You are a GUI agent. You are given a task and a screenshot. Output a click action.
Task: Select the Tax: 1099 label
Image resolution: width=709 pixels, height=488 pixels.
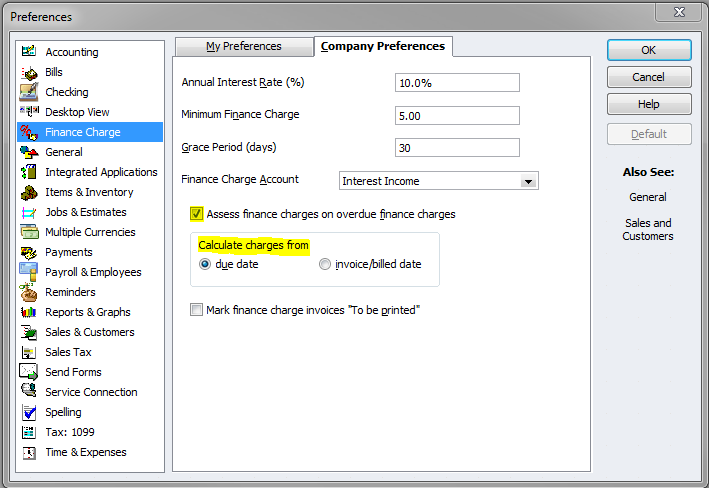tap(70, 432)
